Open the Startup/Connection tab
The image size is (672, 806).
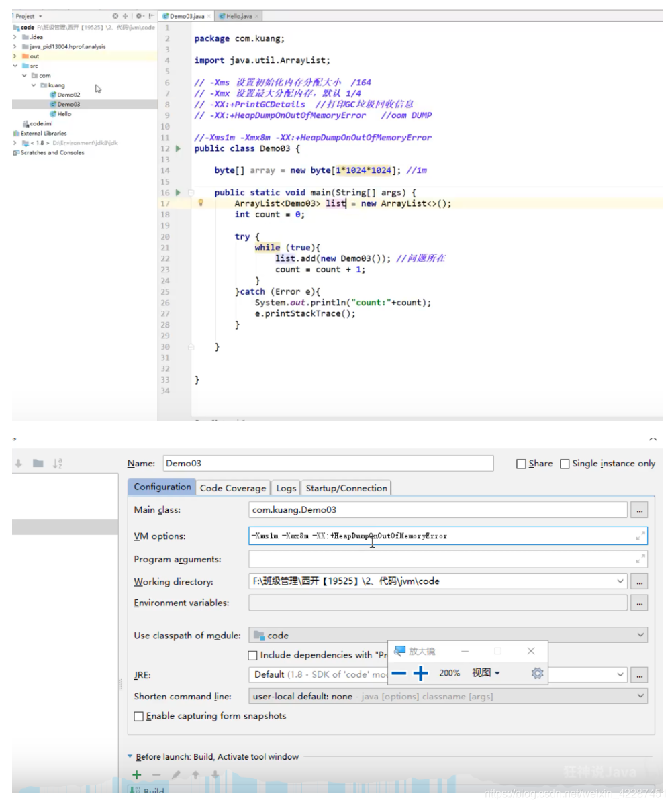346,488
